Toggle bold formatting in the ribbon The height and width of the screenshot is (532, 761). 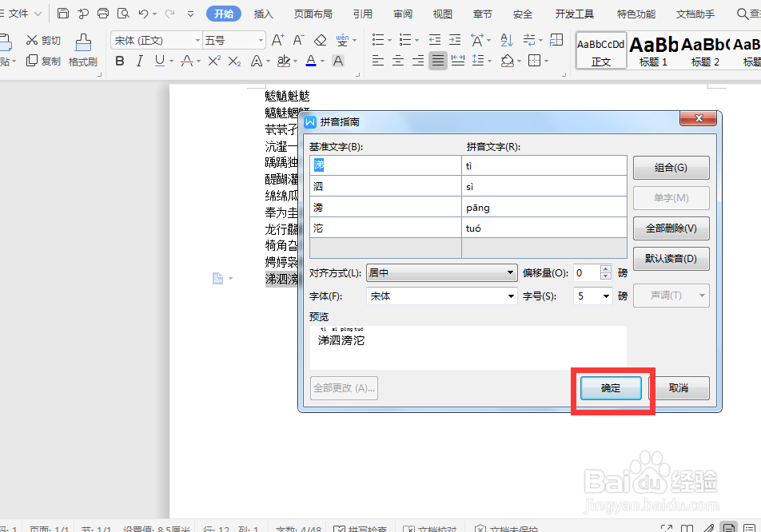pos(120,61)
